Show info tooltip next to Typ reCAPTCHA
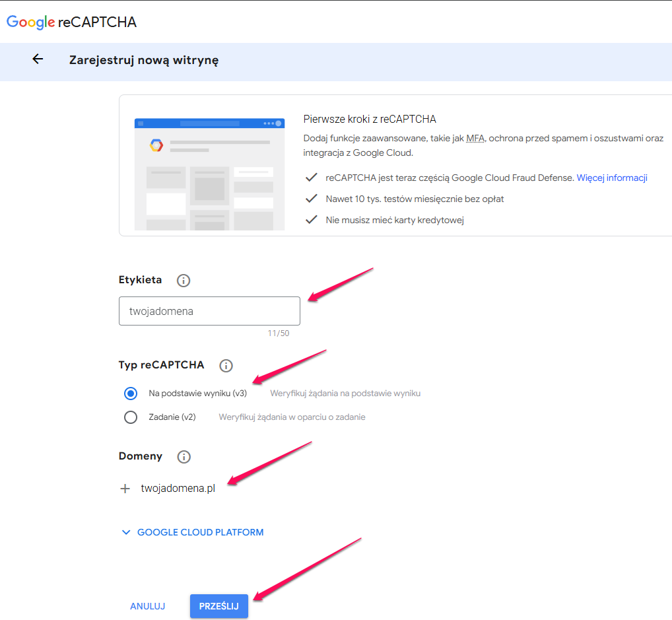 (226, 366)
